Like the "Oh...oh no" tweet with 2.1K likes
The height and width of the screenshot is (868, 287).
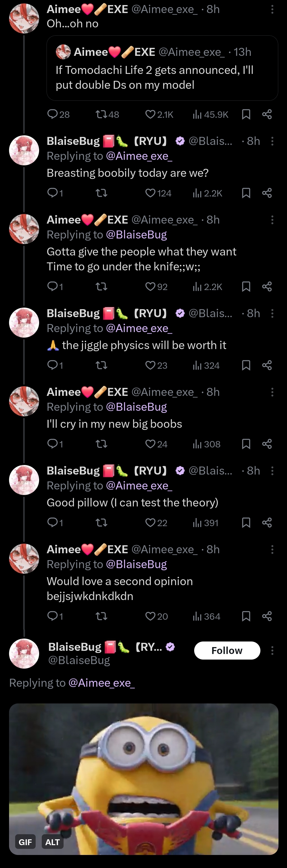pyautogui.click(x=159, y=115)
